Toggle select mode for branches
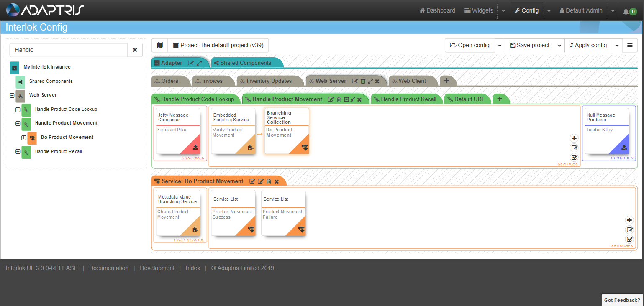Viewport: 644px width, 306px height. click(629, 239)
